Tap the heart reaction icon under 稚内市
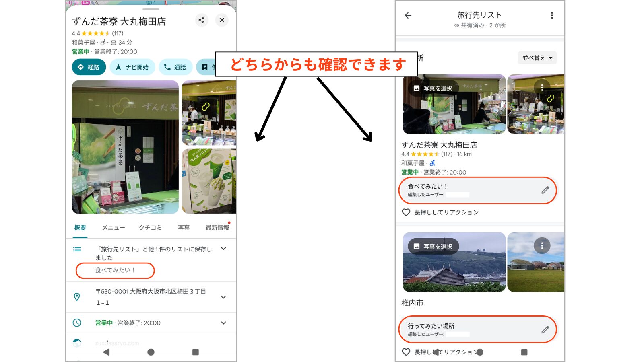Screen dimensions: 644x362 click(406, 352)
